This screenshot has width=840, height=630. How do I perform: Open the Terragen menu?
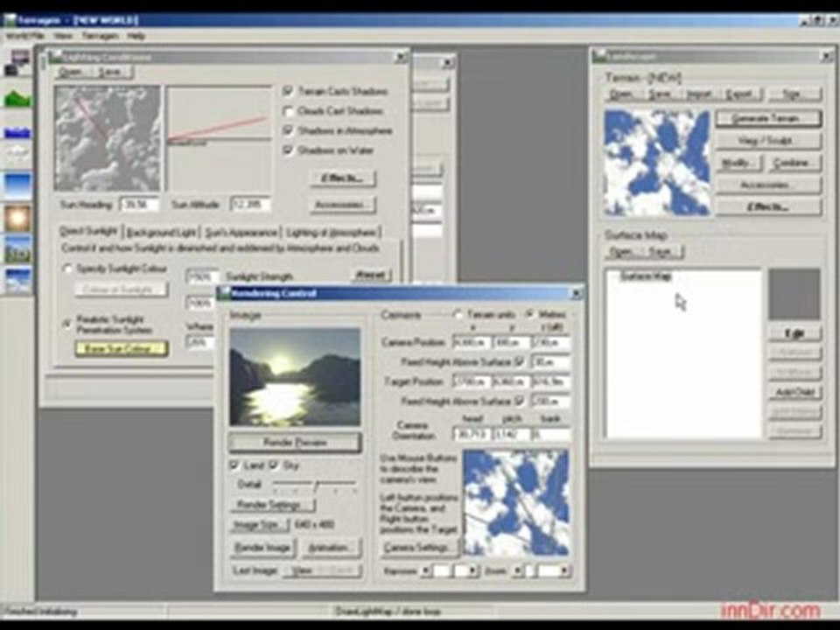(100, 36)
